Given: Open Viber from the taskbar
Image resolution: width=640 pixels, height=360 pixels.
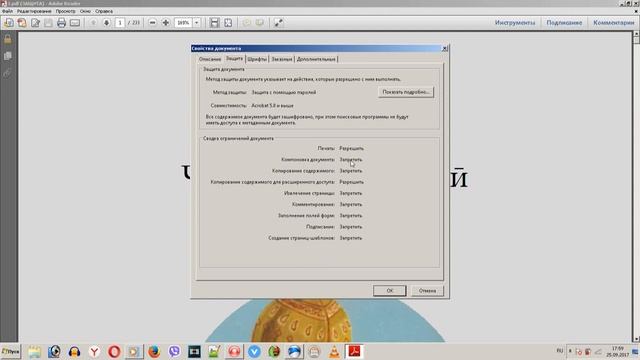Looking at the screenshot, I should point(174,351).
